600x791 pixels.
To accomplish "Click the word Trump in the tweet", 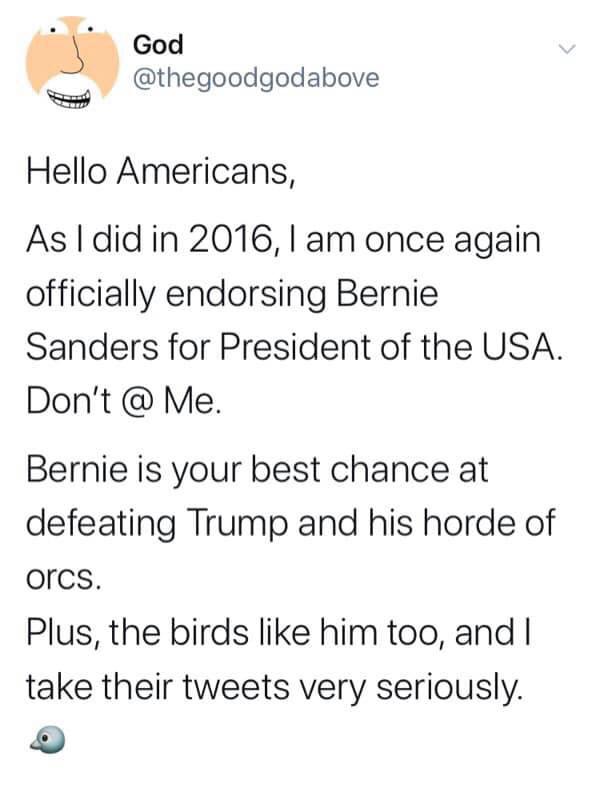I will (238, 524).
